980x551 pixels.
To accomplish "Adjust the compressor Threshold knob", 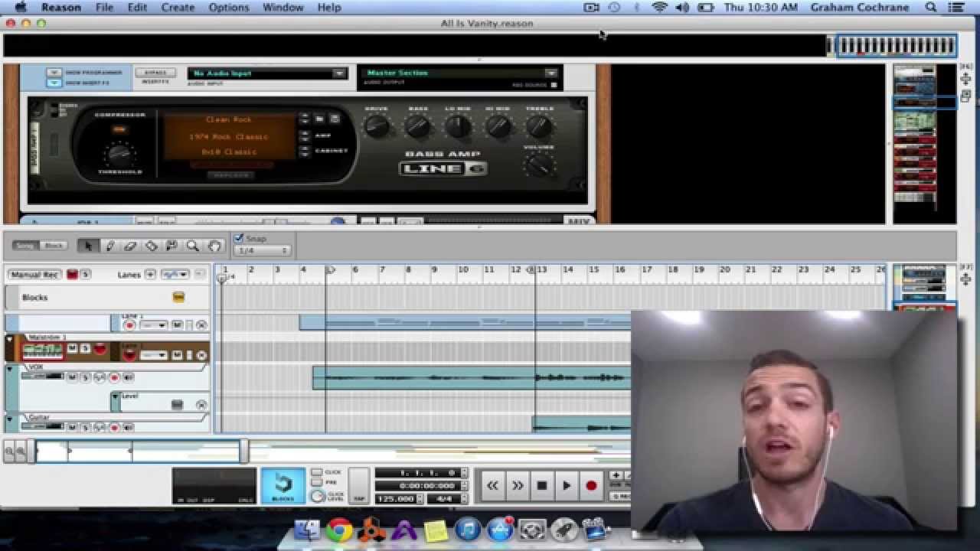I will click(x=119, y=154).
